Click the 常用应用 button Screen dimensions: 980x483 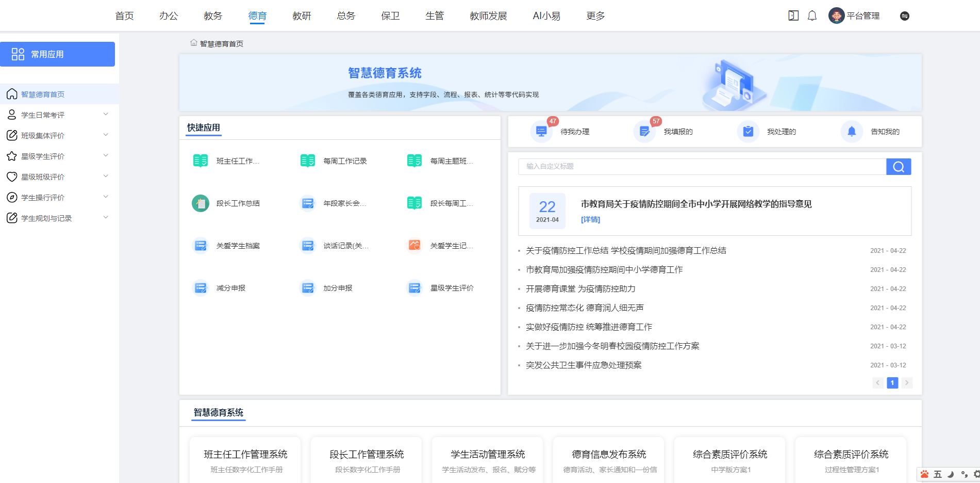tap(57, 54)
